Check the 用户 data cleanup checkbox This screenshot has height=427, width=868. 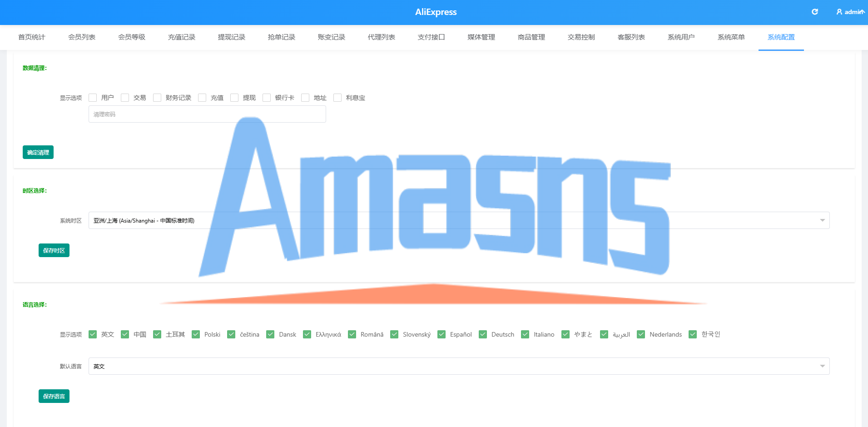pos(93,98)
